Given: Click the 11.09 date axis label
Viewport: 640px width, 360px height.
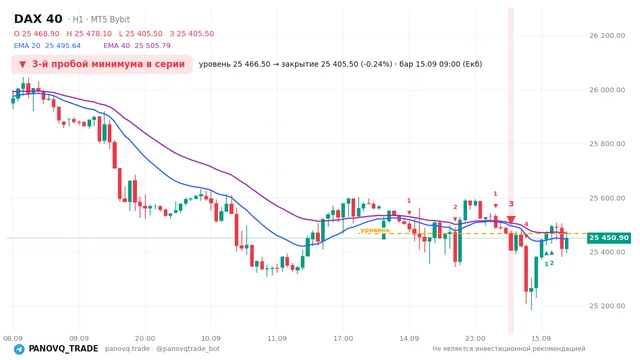Looking at the screenshot, I should [277, 338].
